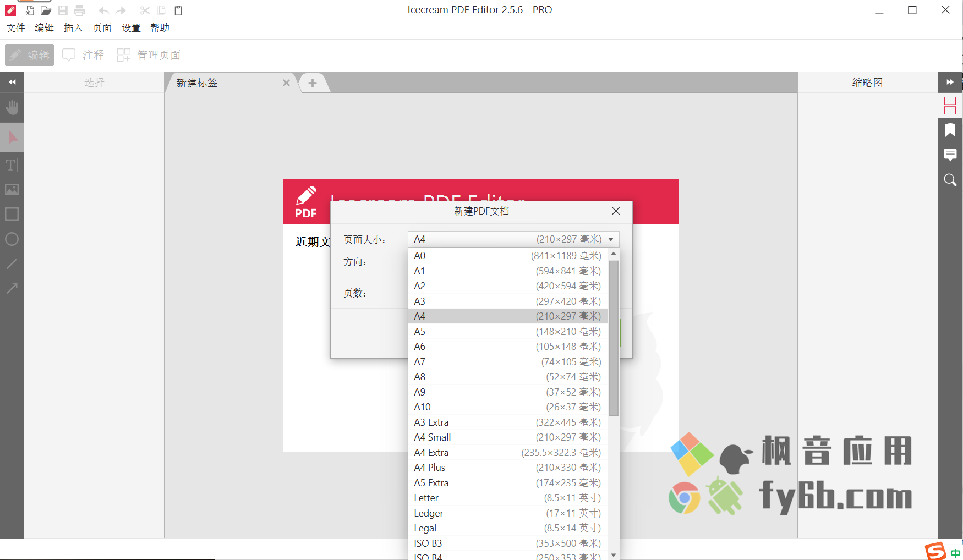
Task: Collapse the 页面大小 A4 dropdown
Action: coord(513,239)
